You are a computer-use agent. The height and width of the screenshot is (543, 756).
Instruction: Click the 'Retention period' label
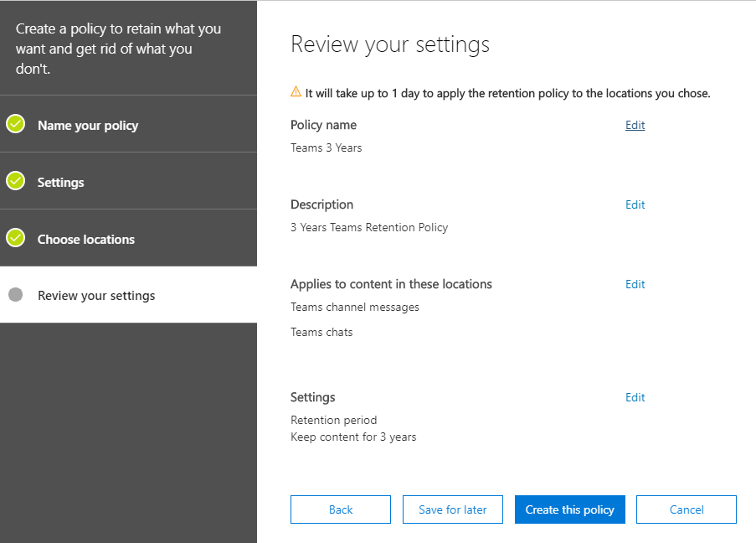click(334, 420)
